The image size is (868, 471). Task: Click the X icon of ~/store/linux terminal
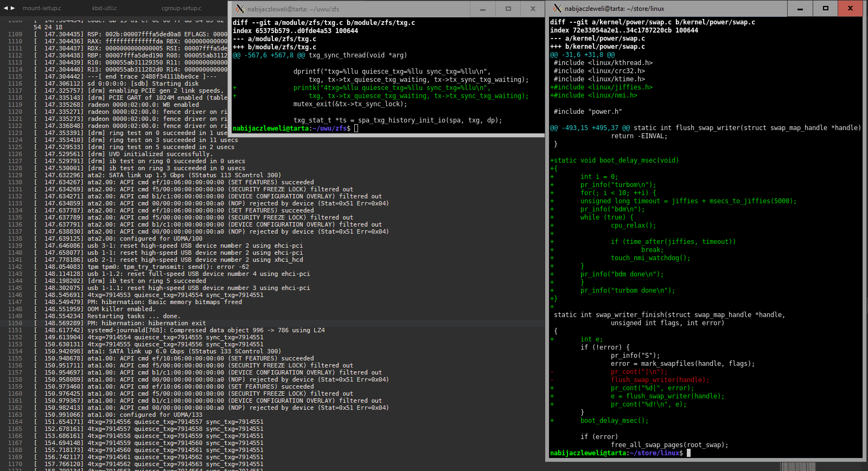557,8
